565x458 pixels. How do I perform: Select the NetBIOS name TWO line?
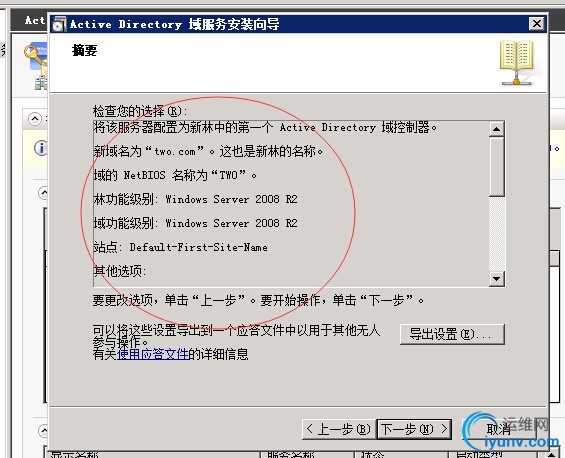pos(175,175)
